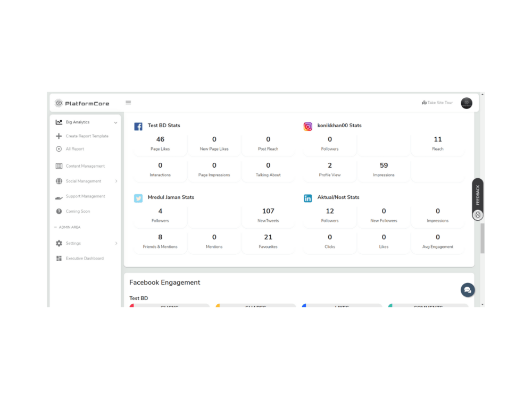532x399 pixels.
Task: Open Create Report Template
Action: [x=87, y=136]
